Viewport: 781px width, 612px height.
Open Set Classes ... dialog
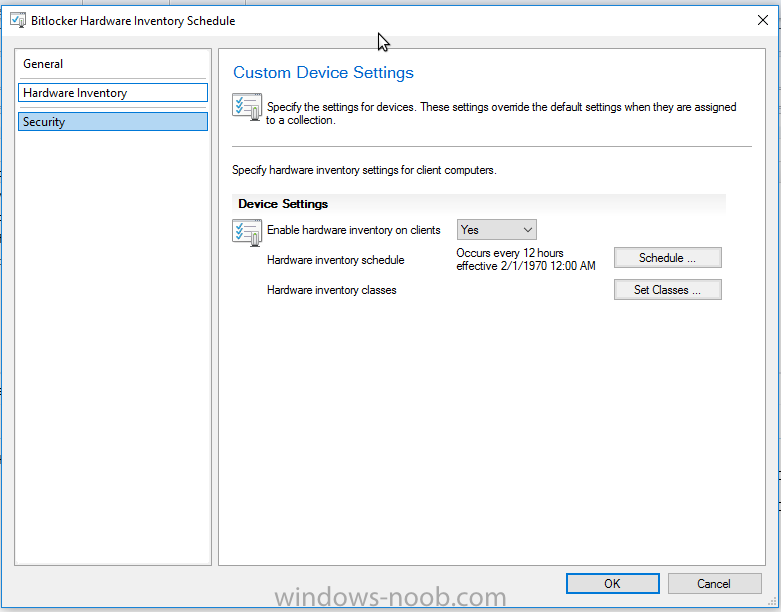(x=667, y=289)
